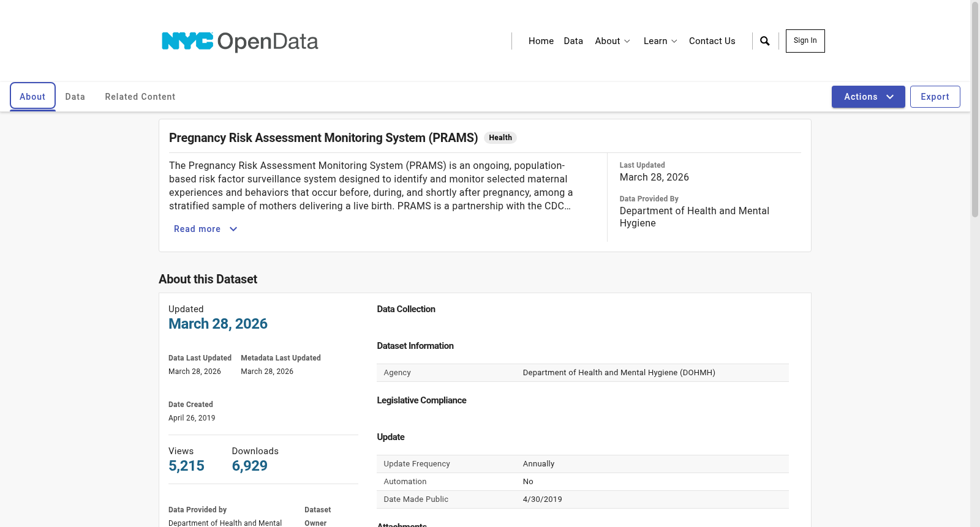Switch to the Related Content tab
980x527 pixels.
point(140,97)
